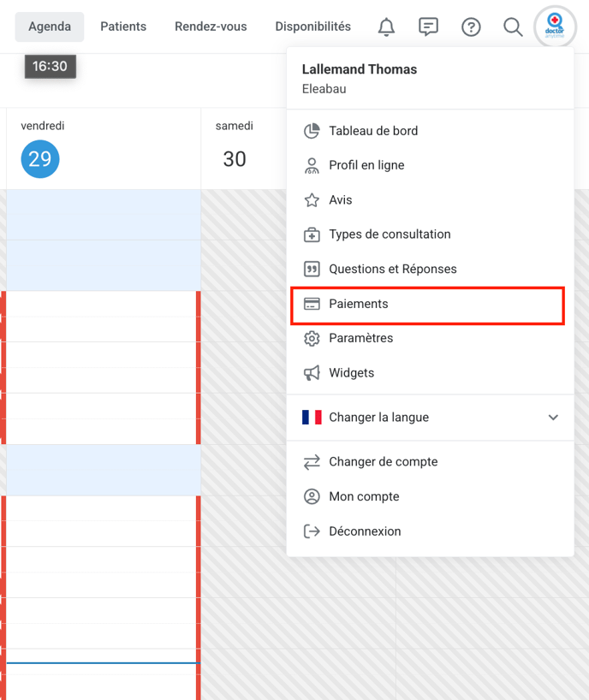Image resolution: width=589 pixels, height=700 pixels.
Task: Click the doctoranytime profile avatar
Action: (x=555, y=27)
